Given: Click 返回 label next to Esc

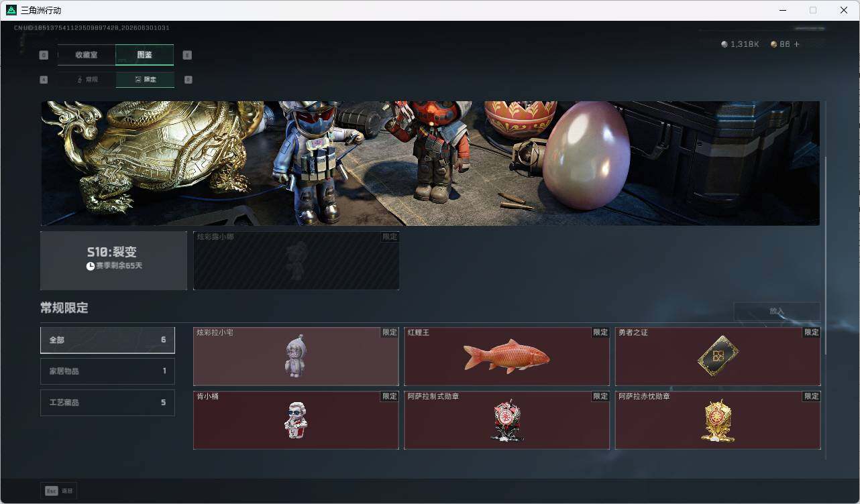Looking at the screenshot, I should pyautogui.click(x=67, y=491).
